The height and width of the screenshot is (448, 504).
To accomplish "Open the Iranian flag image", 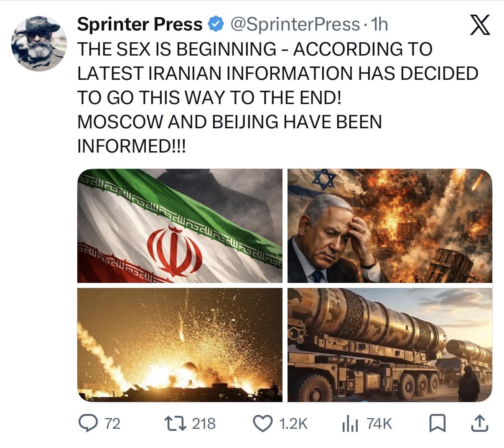I will 180,226.
